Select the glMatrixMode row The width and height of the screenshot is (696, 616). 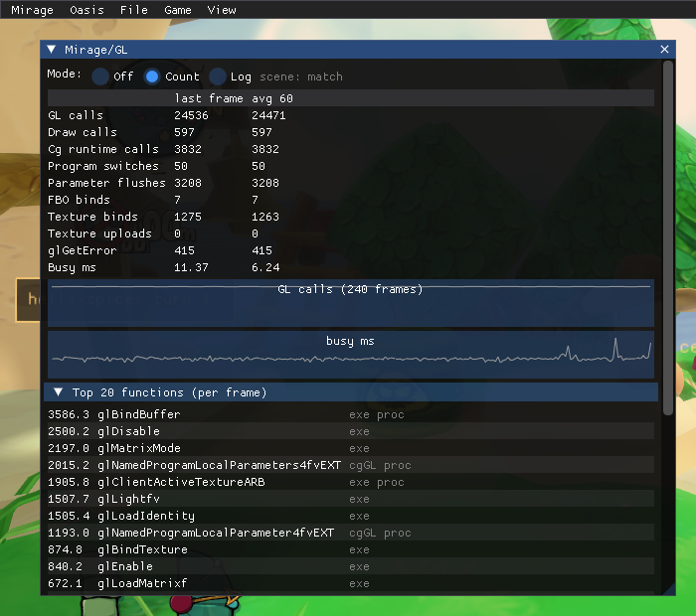351,448
